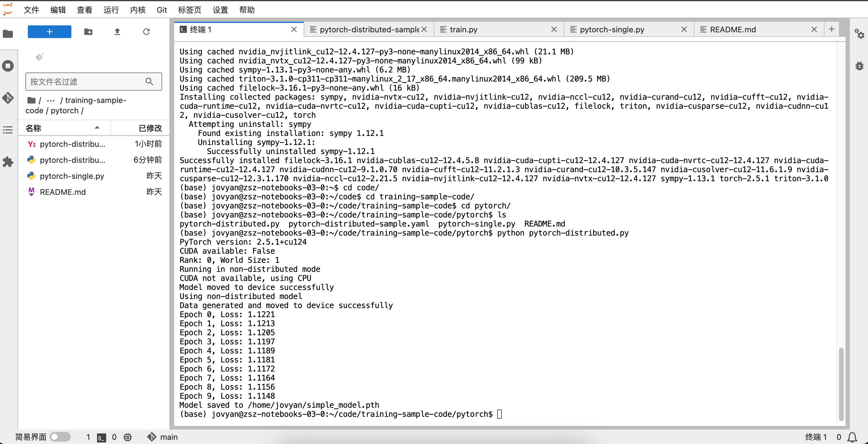Open the table of contents panel
868x444 pixels.
8,130
